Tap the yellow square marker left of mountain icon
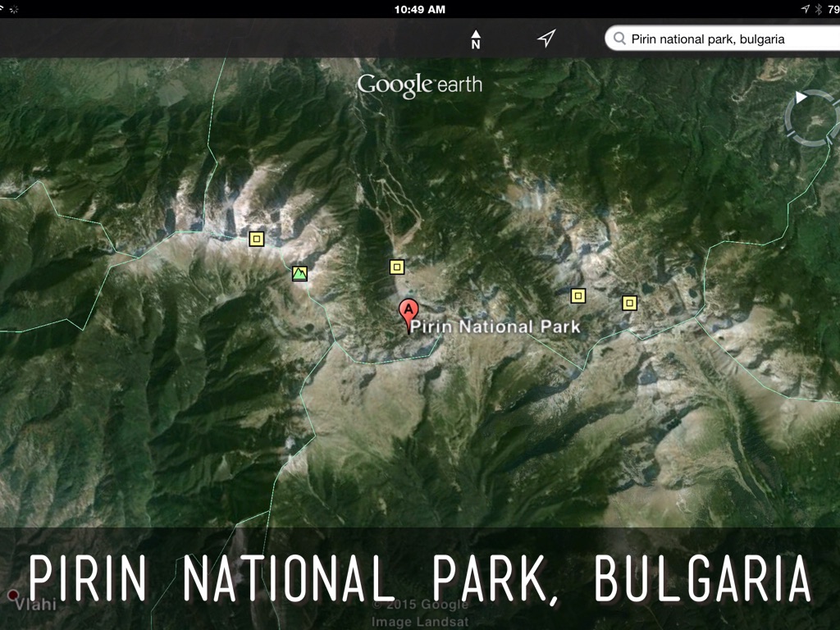Image resolution: width=840 pixels, height=630 pixels. point(257,239)
